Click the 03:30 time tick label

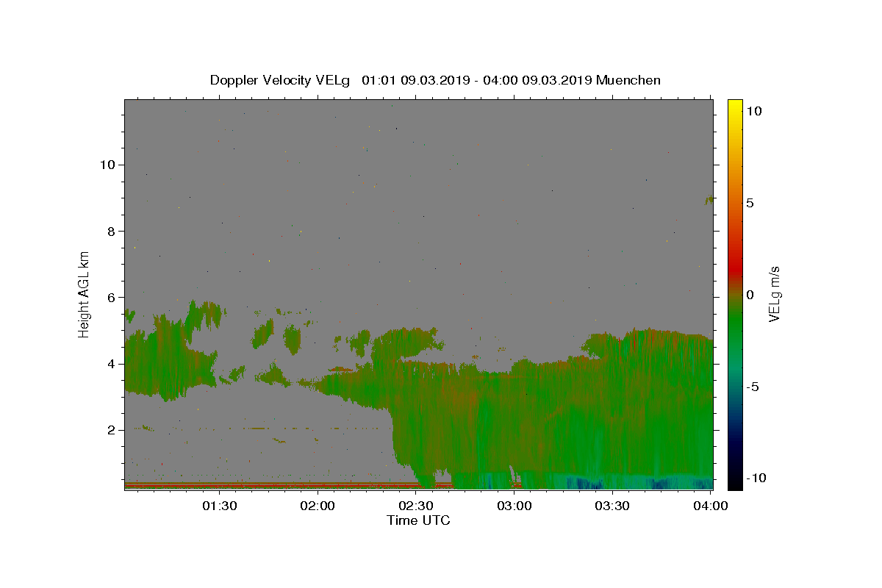pos(612,506)
